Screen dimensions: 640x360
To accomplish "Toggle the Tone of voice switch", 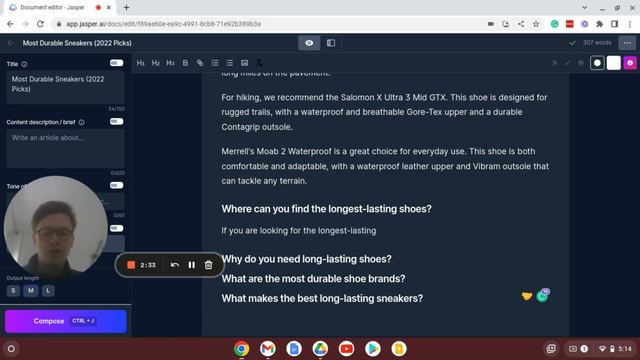I will [117, 185].
